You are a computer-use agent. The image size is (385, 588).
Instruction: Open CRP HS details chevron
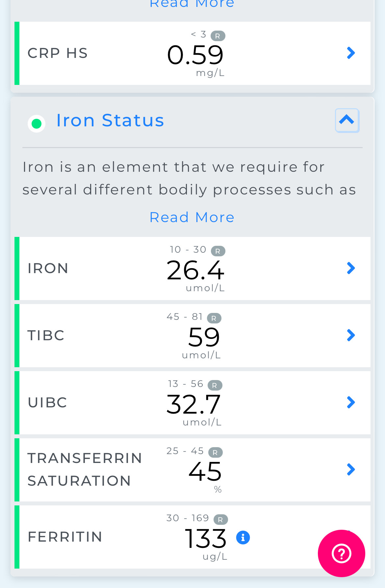[351, 53]
